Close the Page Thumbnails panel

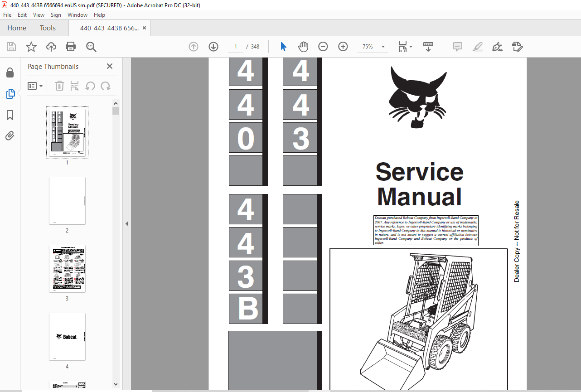[110, 67]
